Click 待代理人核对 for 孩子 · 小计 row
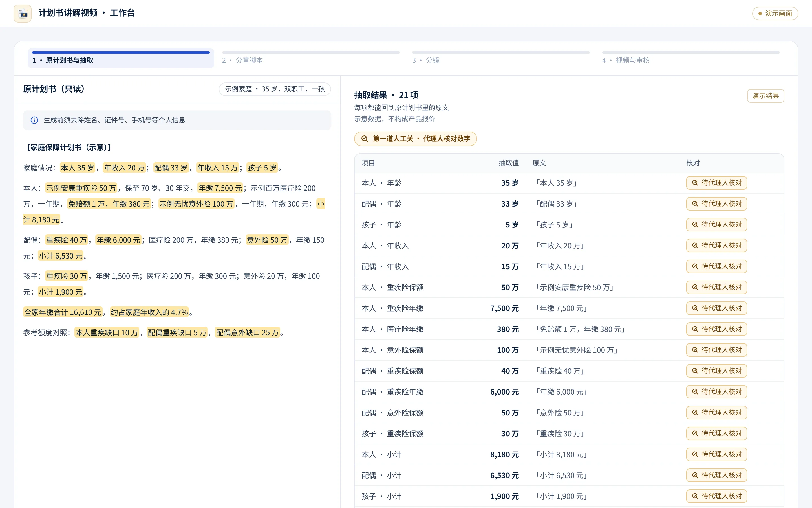The image size is (812, 508). 716,496
